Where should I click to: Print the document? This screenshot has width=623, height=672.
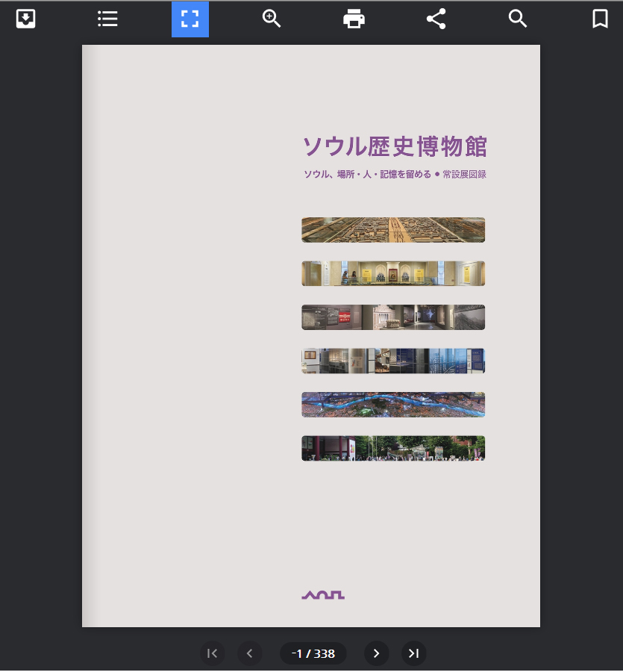[x=354, y=19]
